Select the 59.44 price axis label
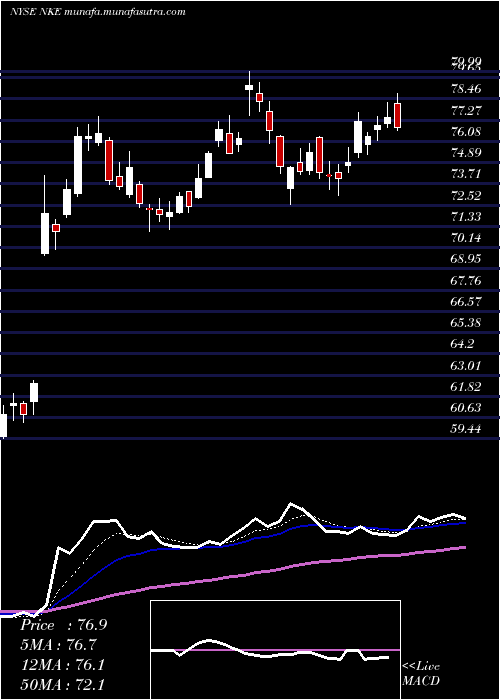 pyautogui.click(x=467, y=429)
